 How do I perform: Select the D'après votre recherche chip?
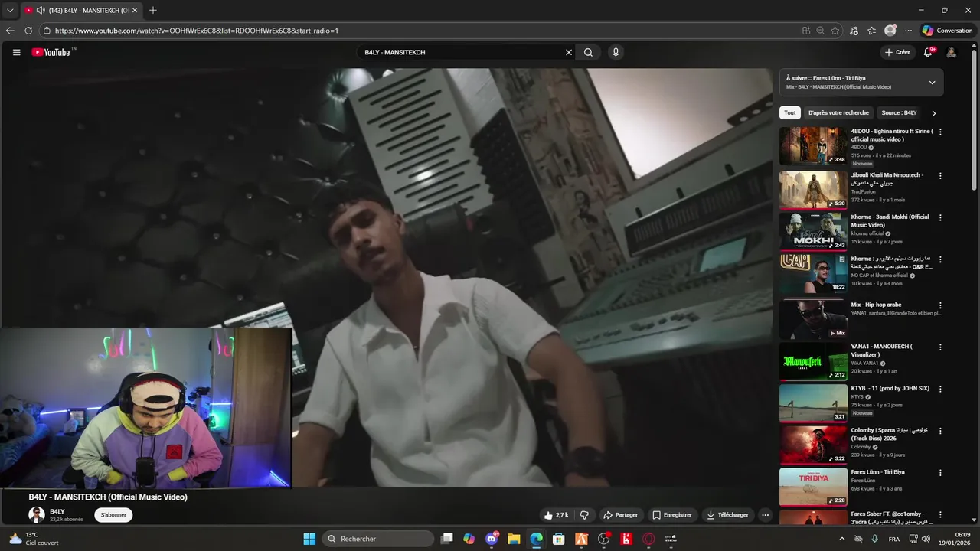(x=838, y=112)
